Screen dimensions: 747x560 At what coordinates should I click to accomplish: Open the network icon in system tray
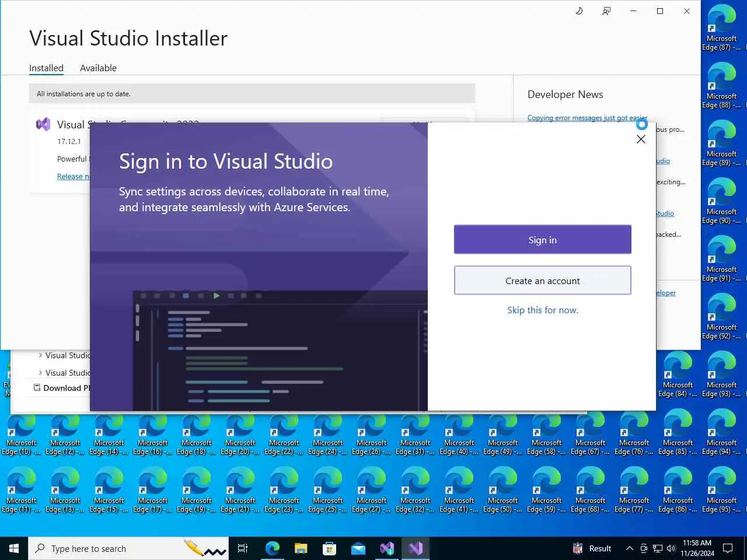click(658, 548)
